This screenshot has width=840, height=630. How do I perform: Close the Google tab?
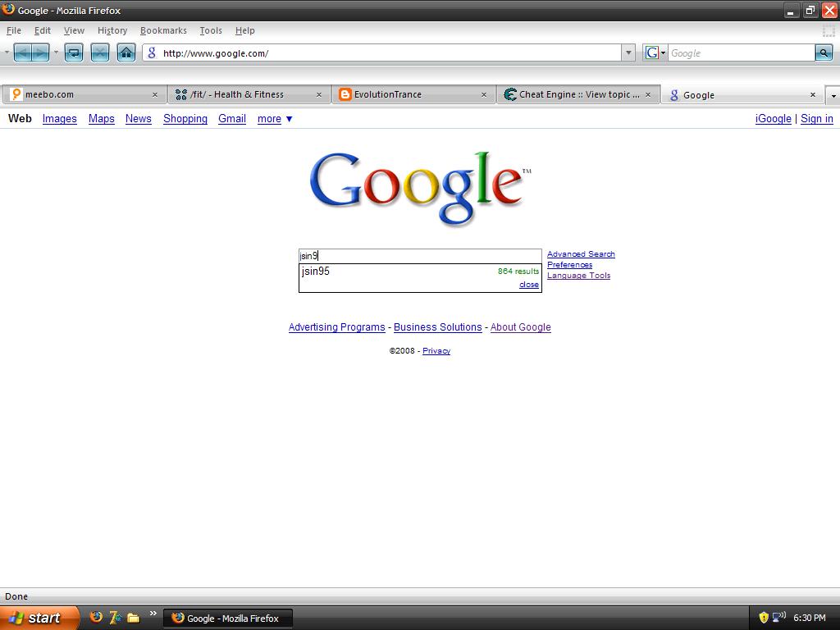click(813, 95)
